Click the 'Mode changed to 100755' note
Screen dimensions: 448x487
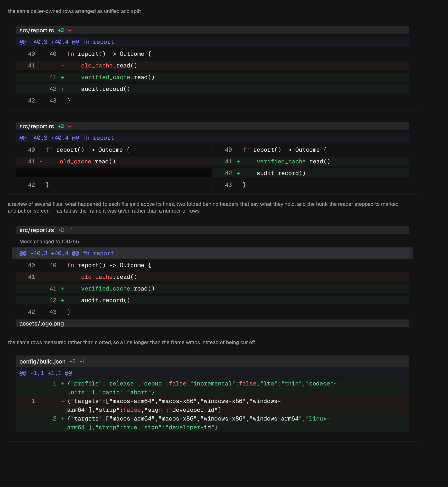49,242
